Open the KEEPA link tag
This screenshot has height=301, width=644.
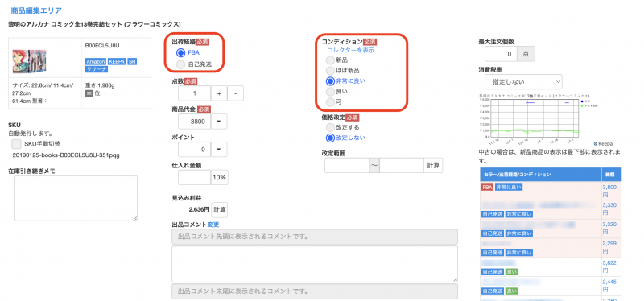point(117,62)
